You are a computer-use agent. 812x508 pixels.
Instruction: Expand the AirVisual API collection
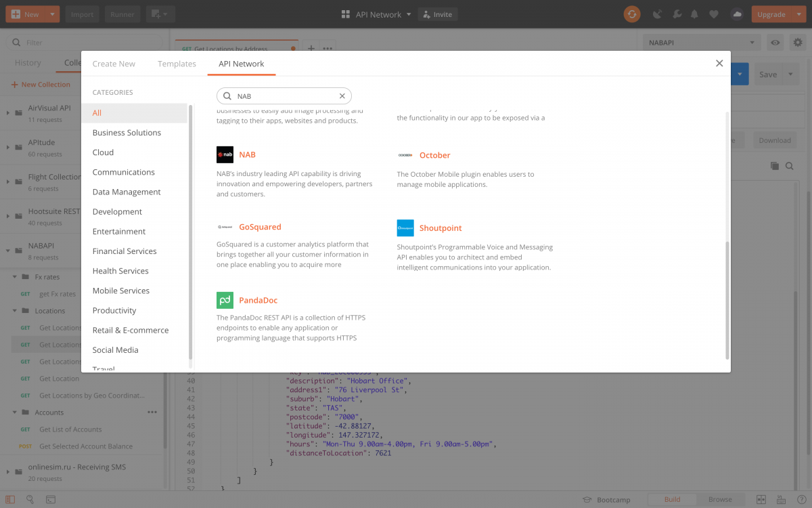(x=9, y=112)
